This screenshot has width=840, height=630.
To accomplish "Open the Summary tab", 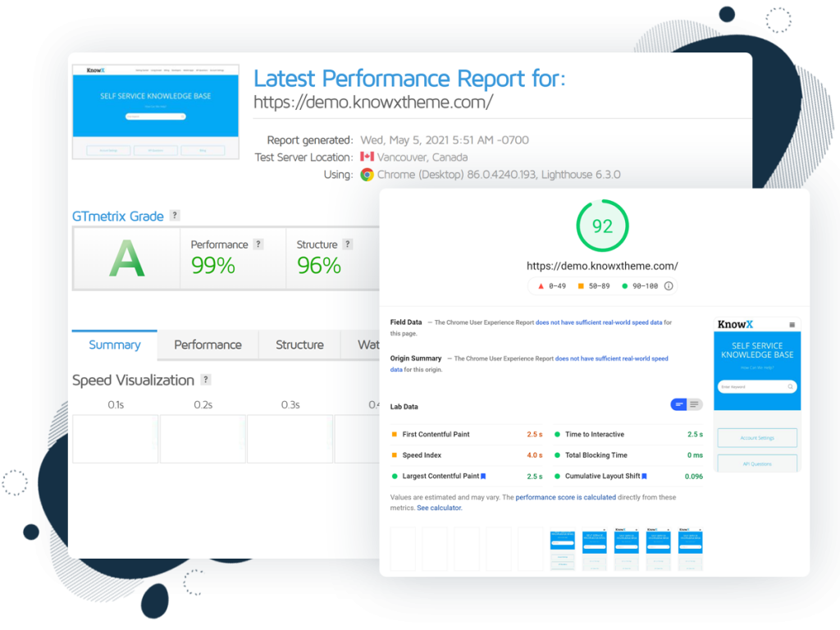I will pos(114,345).
